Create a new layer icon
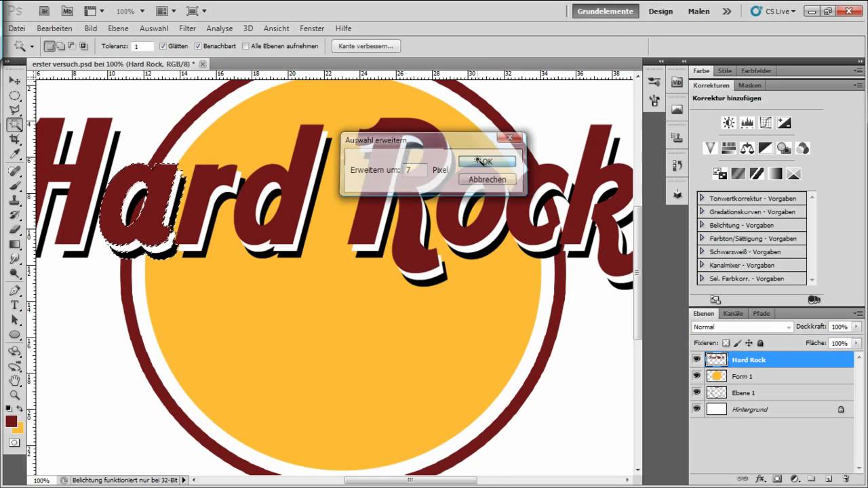This screenshot has width=868, height=488. pyautogui.click(x=829, y=479)
